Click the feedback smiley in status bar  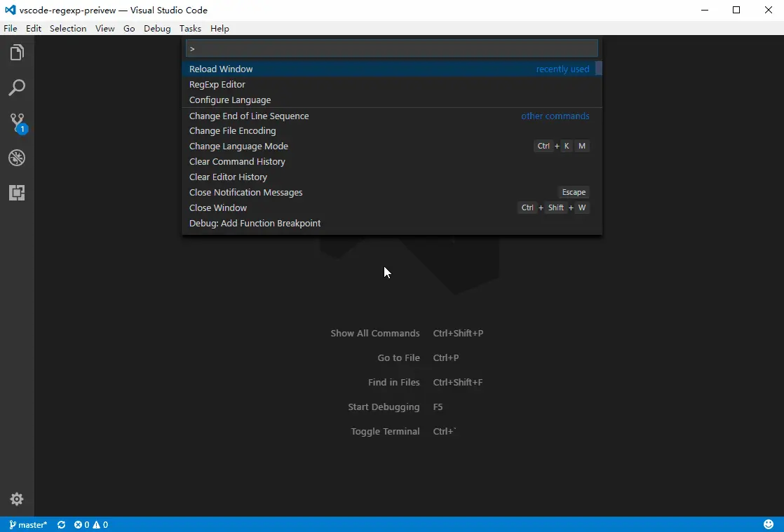[x=769, y=524]
